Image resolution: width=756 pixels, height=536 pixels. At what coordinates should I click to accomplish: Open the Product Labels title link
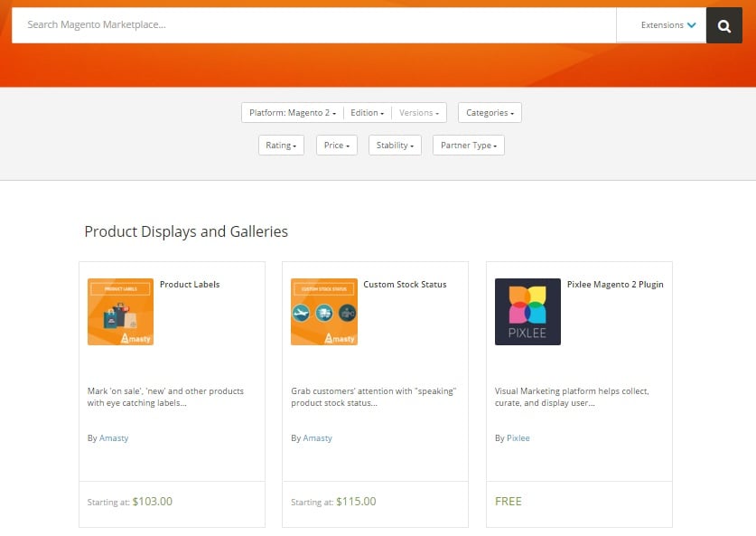pyautogui.click(x=190, y=285)
